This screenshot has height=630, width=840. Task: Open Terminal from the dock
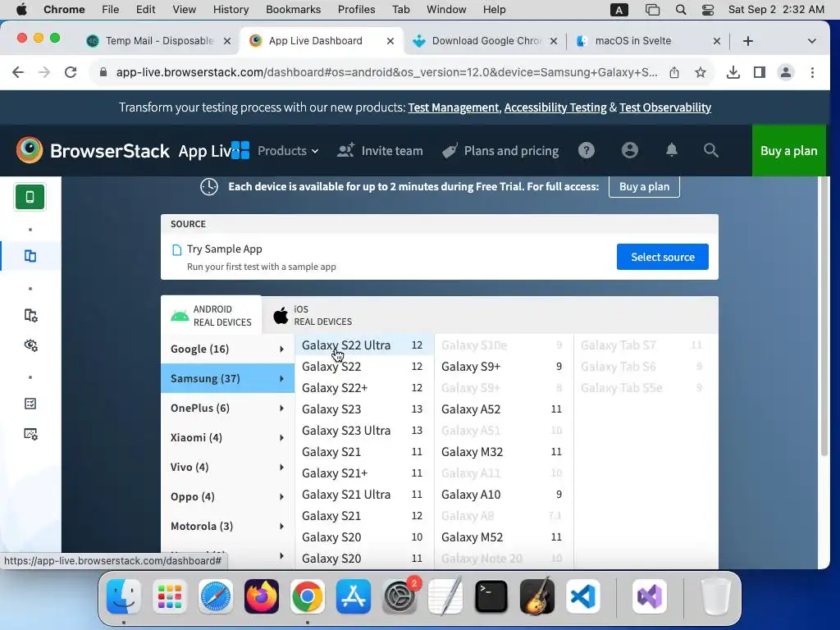(x=491, y=596)
